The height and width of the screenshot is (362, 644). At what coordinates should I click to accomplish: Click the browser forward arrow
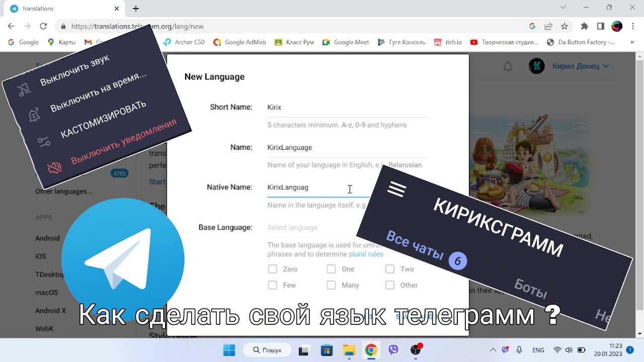[x=27, y=26]
